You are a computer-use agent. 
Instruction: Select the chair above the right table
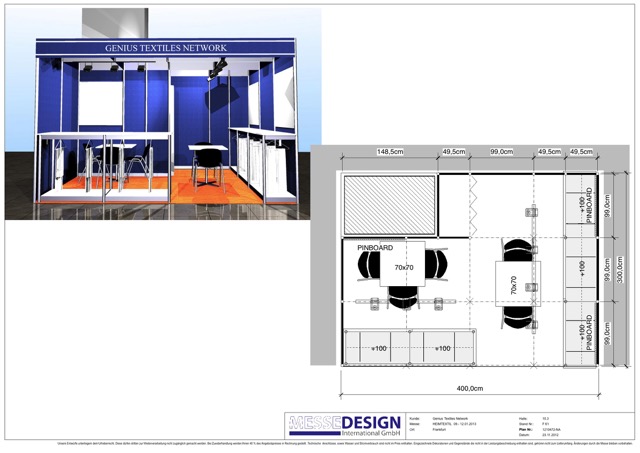(517, 249)
